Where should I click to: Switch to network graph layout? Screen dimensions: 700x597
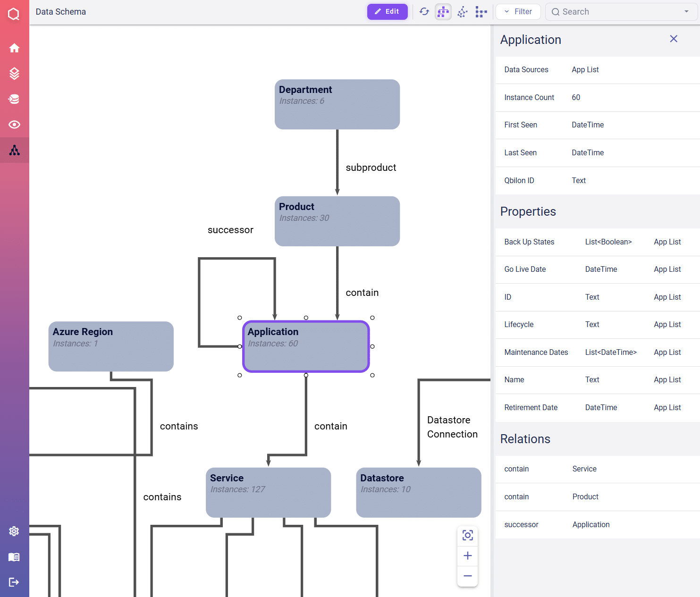pyautogui.click(x=462, y=12)
